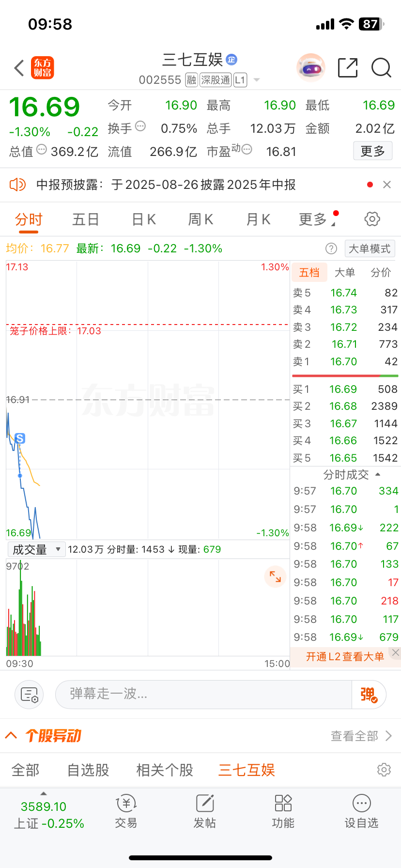Open the 成交量 indicator dropdown
This screenshot has width=401, height=868.
coord(36,549)
